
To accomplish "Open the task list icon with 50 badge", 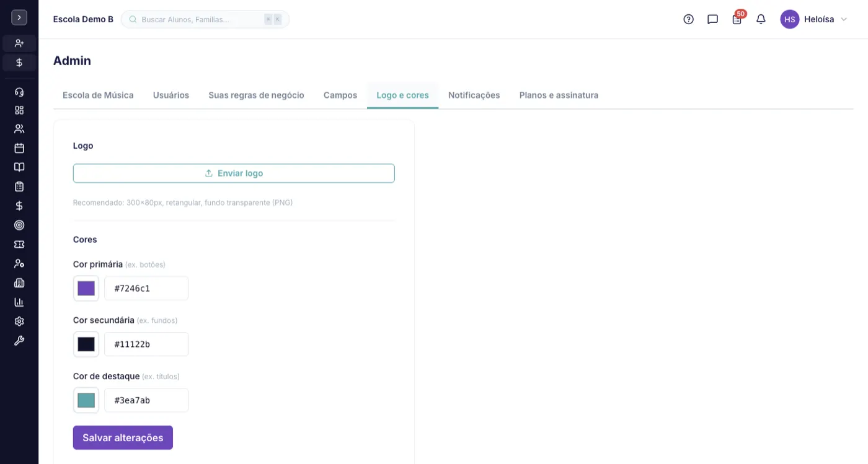I will (737, 19).
